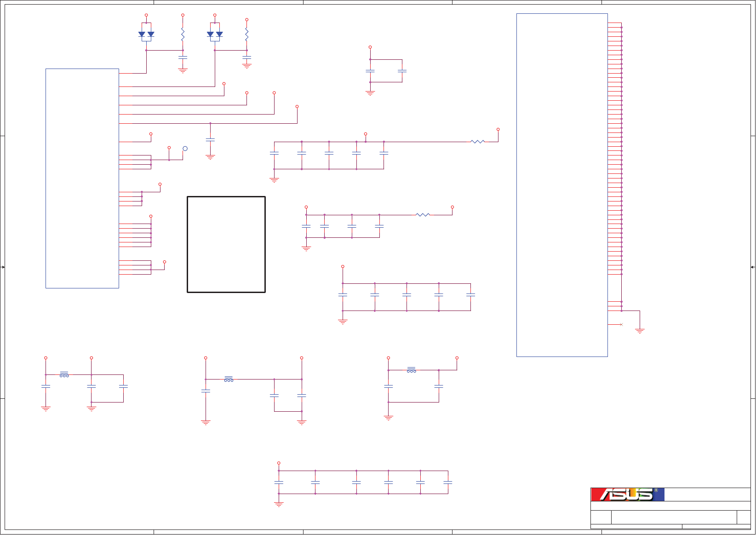The height and width of the screenshot is (535, 756).
Task: Click the blue circle test point symbol
Action: click(x=185, y=149)
